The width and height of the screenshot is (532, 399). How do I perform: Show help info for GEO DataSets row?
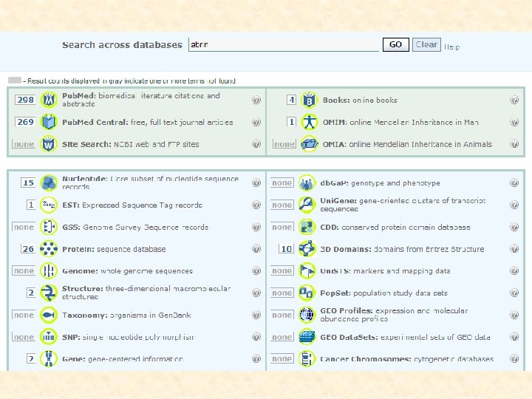pyautogui.click(x=514, y=337)
